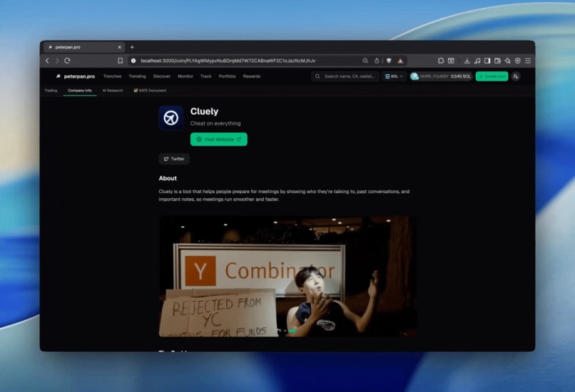The image size is (575, 392).
Task: Open the media playlist music note icon
Action: coord(477,61)
